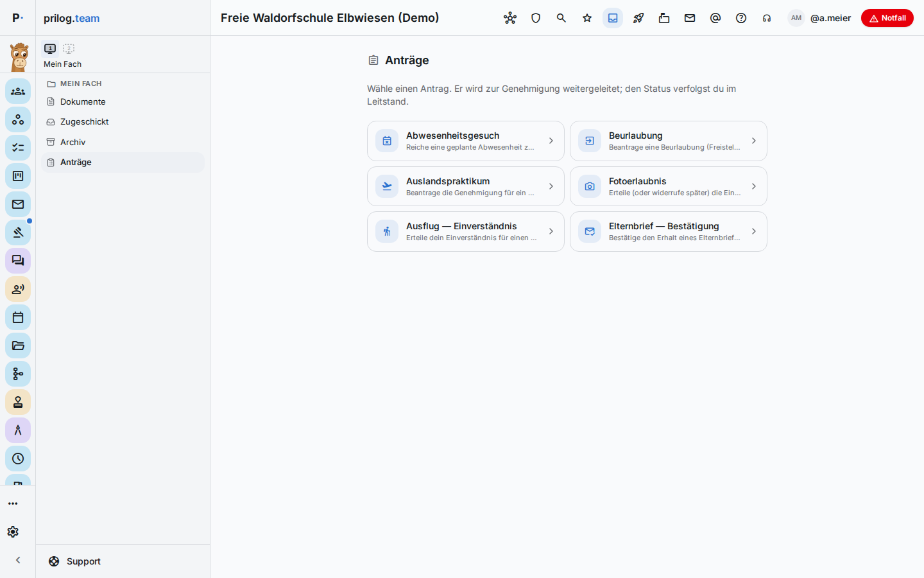Click the three-dots more icon in left rail

(x=13, y=504)
